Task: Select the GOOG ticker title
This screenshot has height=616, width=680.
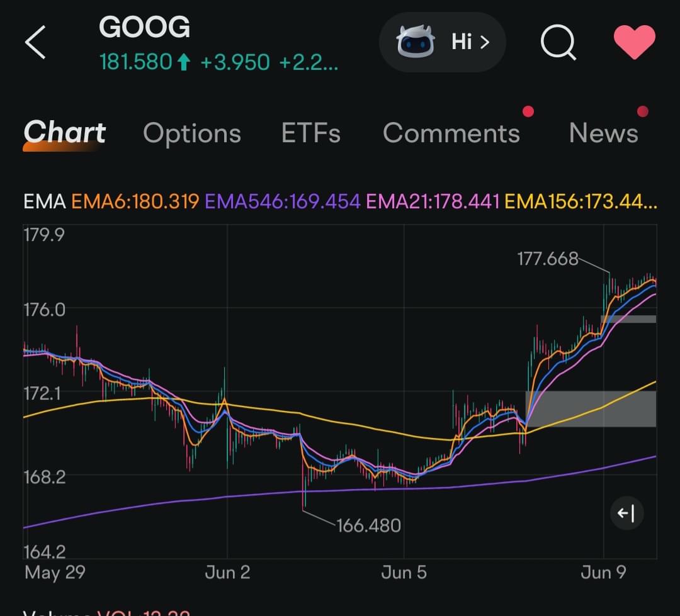Action: pyautogui.click(x=144, y=27)
